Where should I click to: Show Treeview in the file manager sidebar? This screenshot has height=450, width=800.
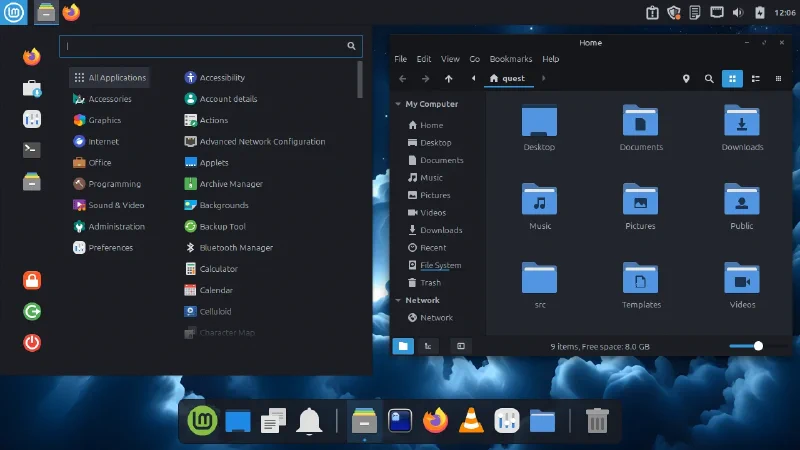(x=428, y=346)
